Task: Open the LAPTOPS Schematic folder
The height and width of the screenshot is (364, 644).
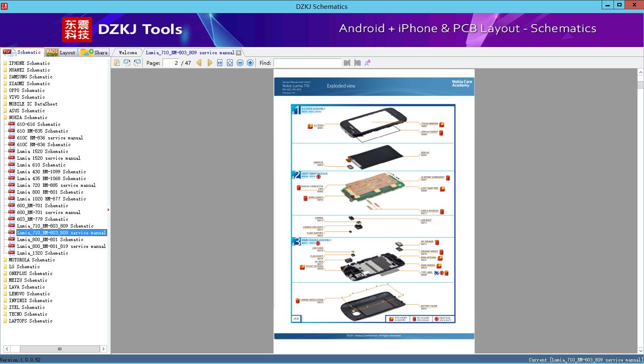Action: 30,321
